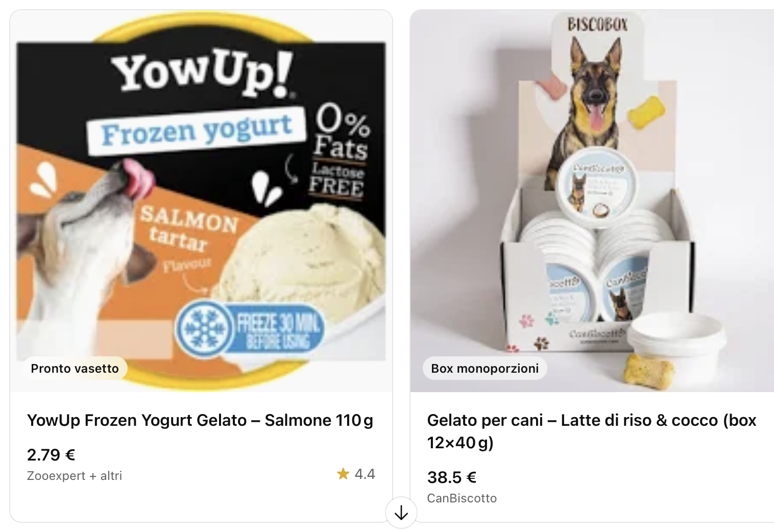The image size is (774, 532).
Task: Open the YowUp Frozen Yogurt product image
Action: coord(201,201)
